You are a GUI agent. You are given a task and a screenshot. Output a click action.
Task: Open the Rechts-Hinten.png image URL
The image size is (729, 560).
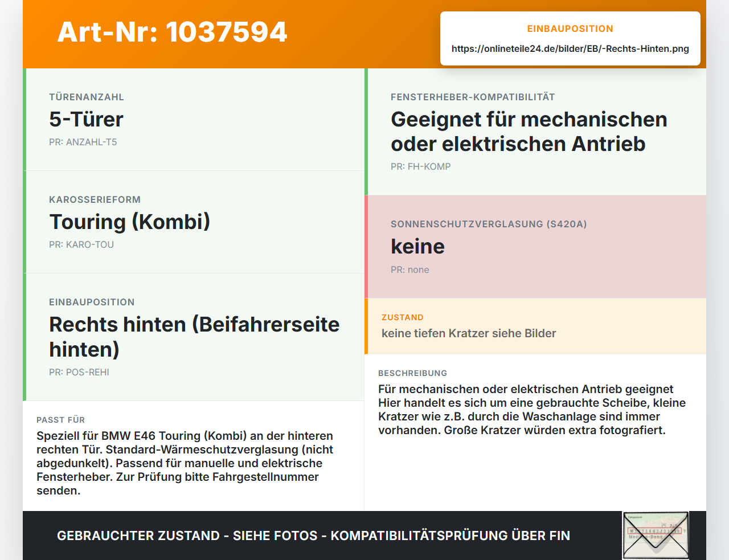click(x=570, y=49)
